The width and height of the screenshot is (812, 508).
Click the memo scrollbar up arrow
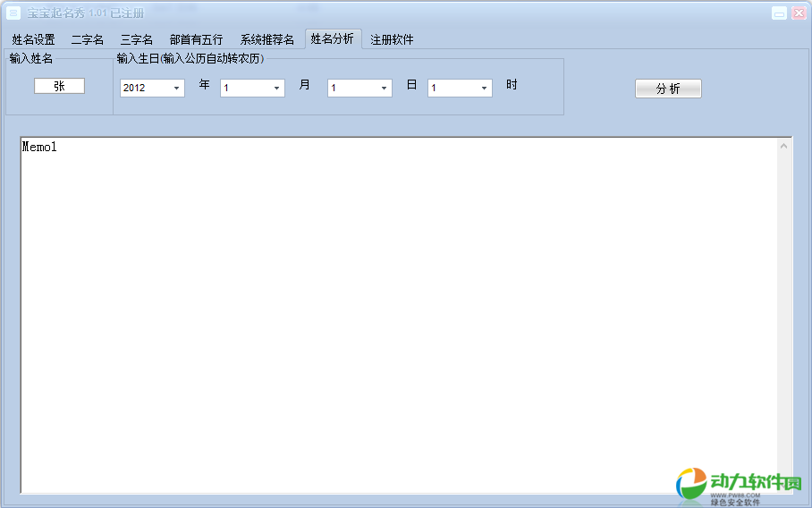(784, 145)
